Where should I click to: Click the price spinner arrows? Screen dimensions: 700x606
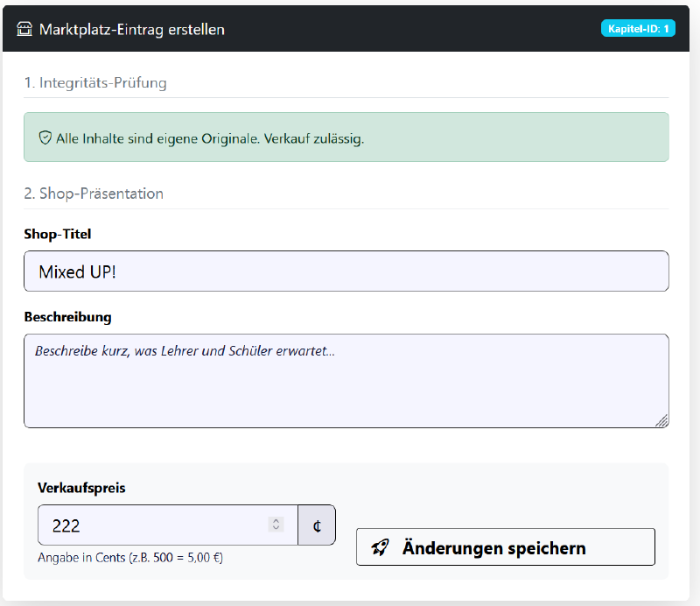276,525
